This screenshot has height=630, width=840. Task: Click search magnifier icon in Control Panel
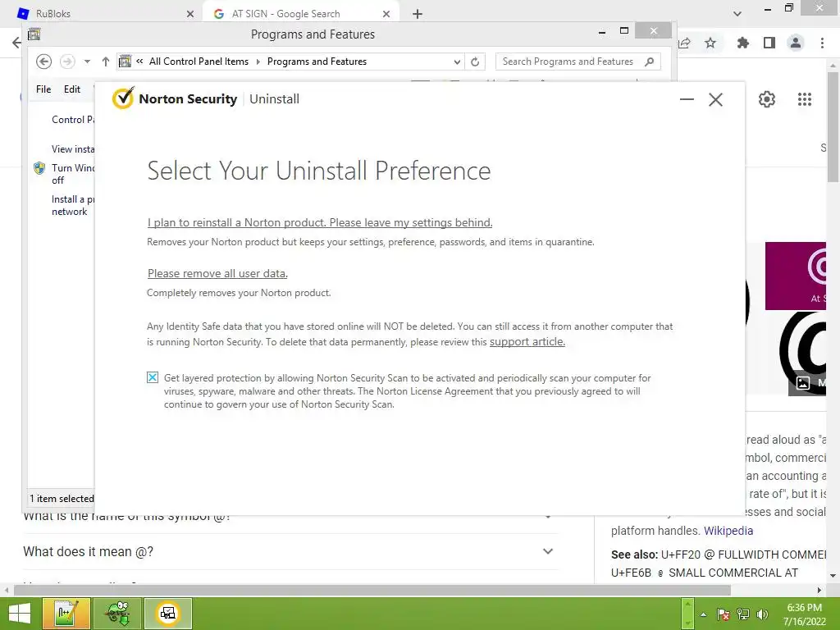(650, 62)
